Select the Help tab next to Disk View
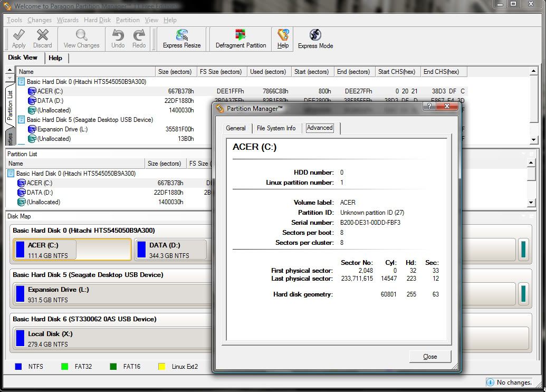Screen dimensions: 546x392 [x=55, y=58]
